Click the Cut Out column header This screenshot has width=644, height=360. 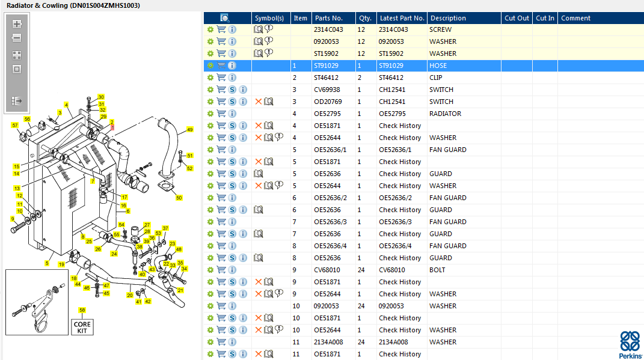517,18
